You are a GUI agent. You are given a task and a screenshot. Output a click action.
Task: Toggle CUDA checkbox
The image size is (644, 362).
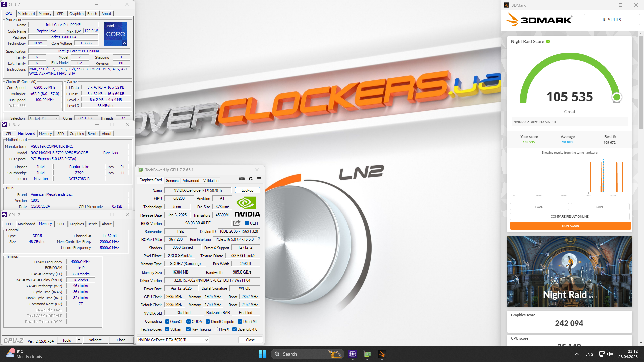[x=189, y=322]
